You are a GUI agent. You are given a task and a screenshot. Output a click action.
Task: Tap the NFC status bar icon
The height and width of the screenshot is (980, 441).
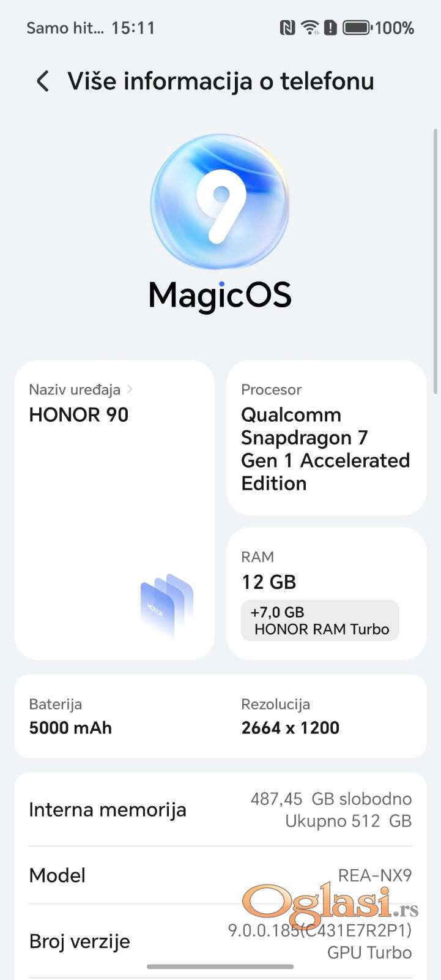[x=287, y=28]
